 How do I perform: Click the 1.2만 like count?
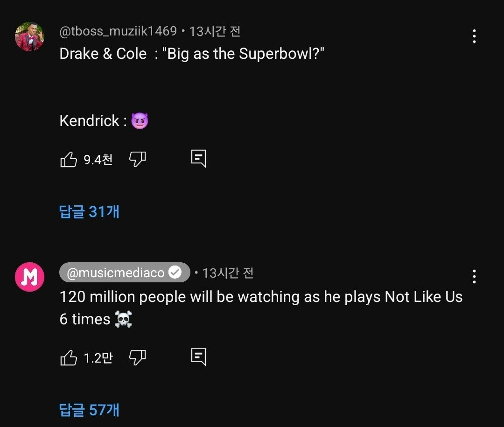[x=98, y=358]
